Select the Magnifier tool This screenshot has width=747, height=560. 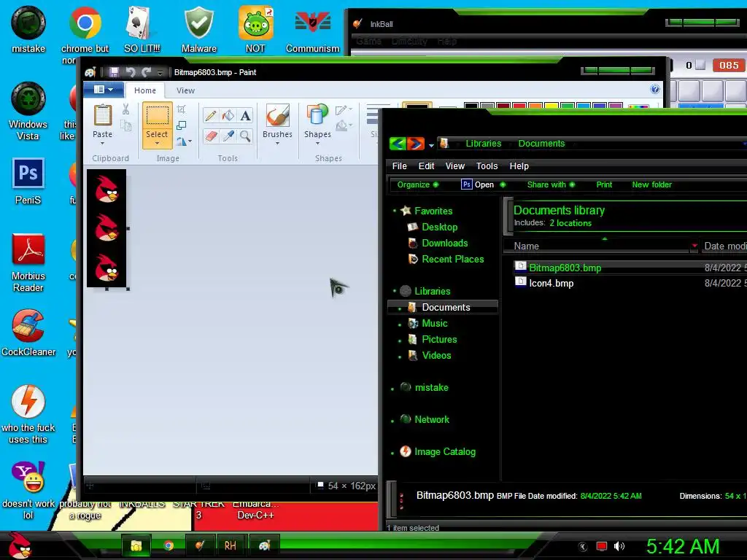pyautogui.click(x=245, y=136)
